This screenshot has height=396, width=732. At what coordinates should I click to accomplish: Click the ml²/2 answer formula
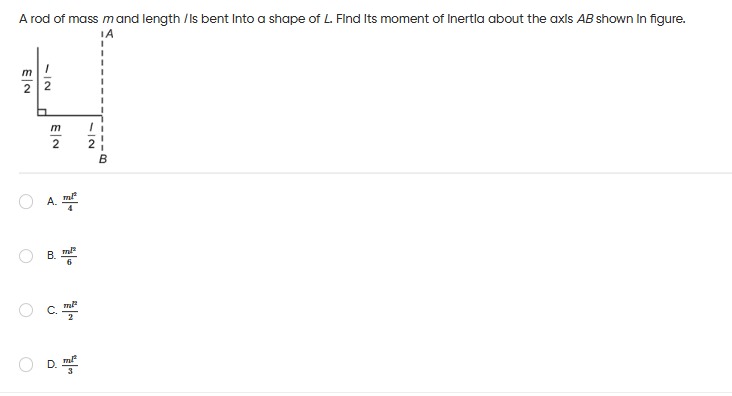click(x=70, y=310)
